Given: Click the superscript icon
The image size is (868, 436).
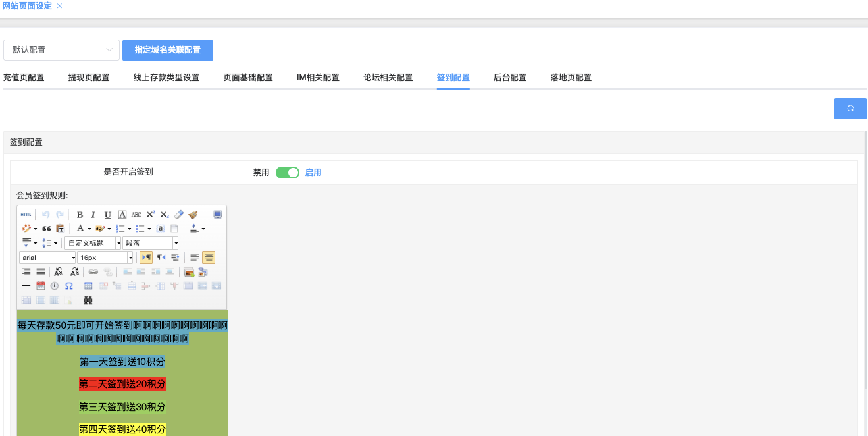Looking at the screenshot, I should [x=151, y=215].
